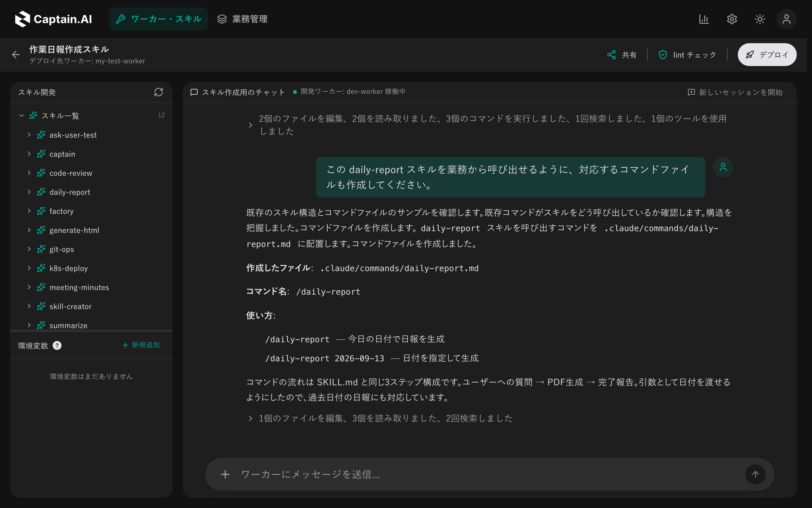The height and width of the screenshot is (508, 812).
Task: Click the skill count 12
Action: 161,115
